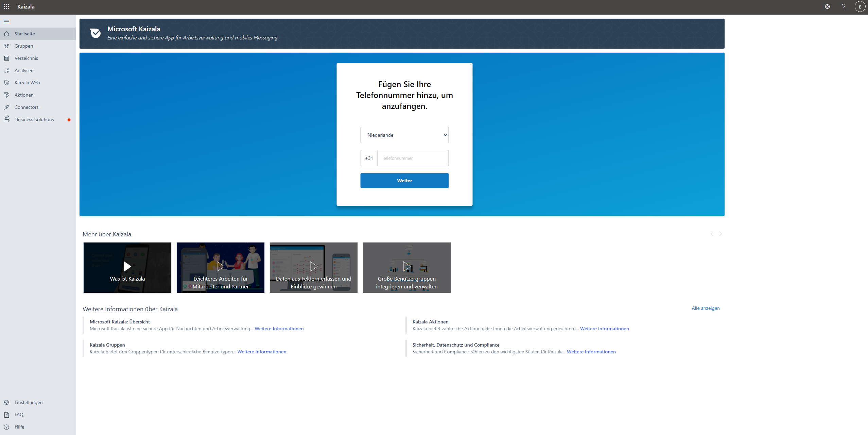Open Weitere Informationen for Kaizala Gruppen
The image size is (868, 435).
pos(262,352)
